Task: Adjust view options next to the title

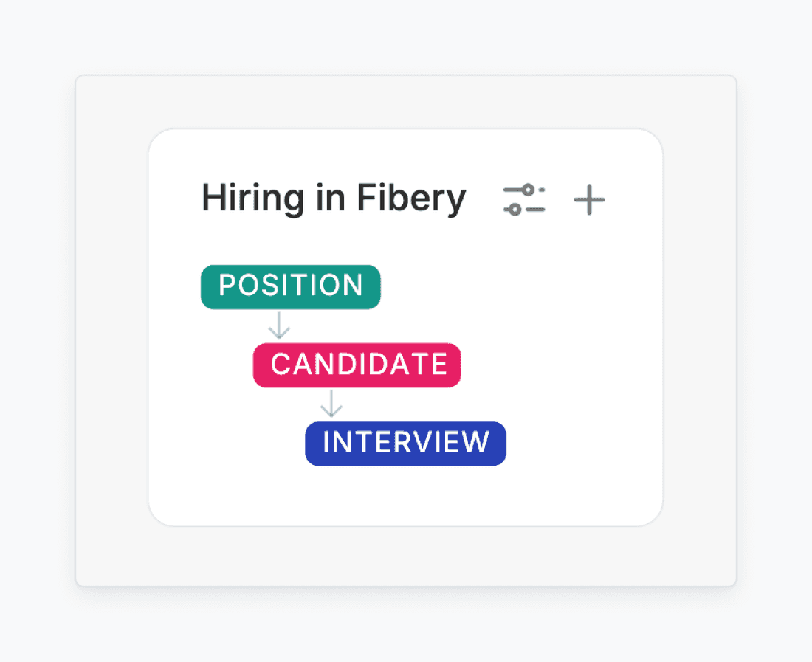Action: (x=523, y=200)
